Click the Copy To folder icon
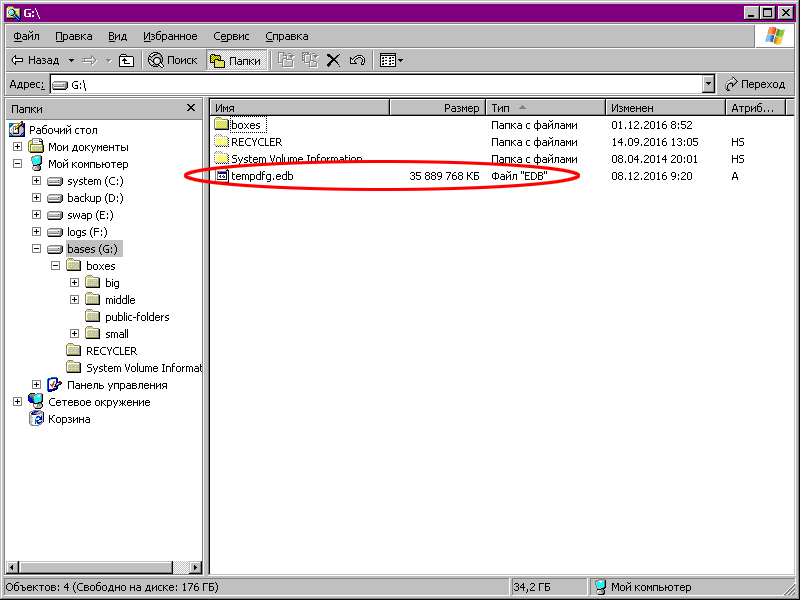The height and width of the screenshot is (600, 800). click(310, 60)
